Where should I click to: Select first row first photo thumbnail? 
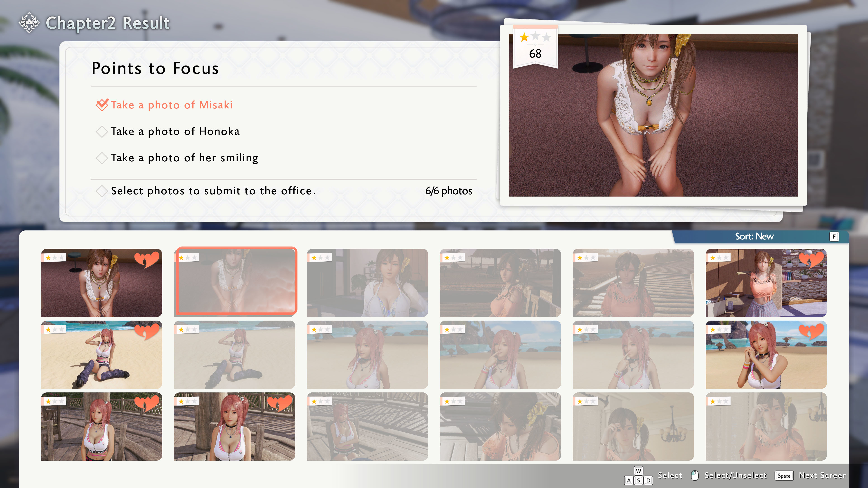[102, 283]
